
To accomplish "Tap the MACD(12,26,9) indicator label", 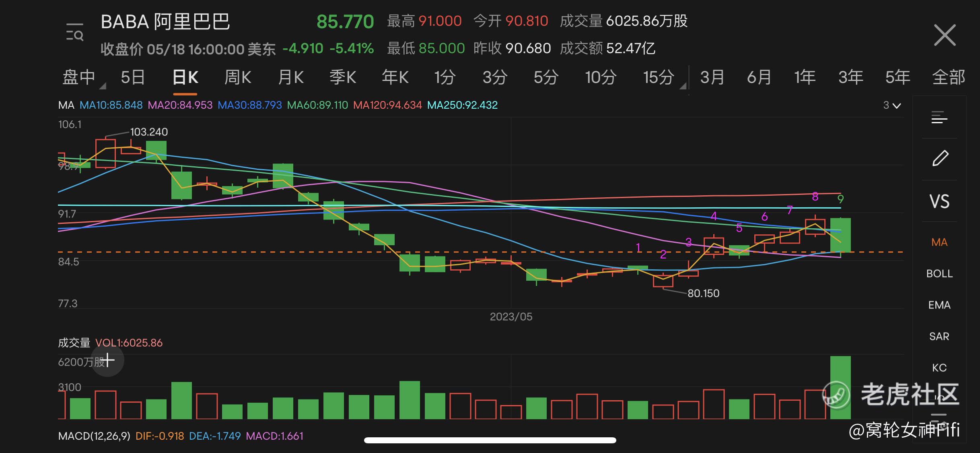I will [x=94, y=436].
